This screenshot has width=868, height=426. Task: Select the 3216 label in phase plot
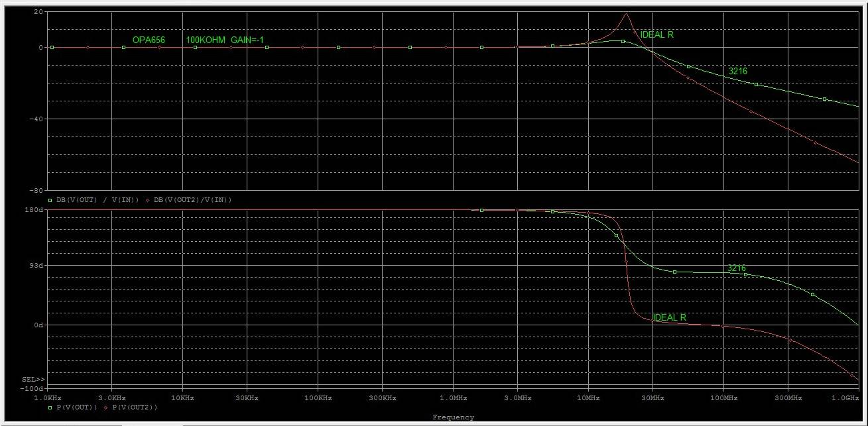[736, 268]
